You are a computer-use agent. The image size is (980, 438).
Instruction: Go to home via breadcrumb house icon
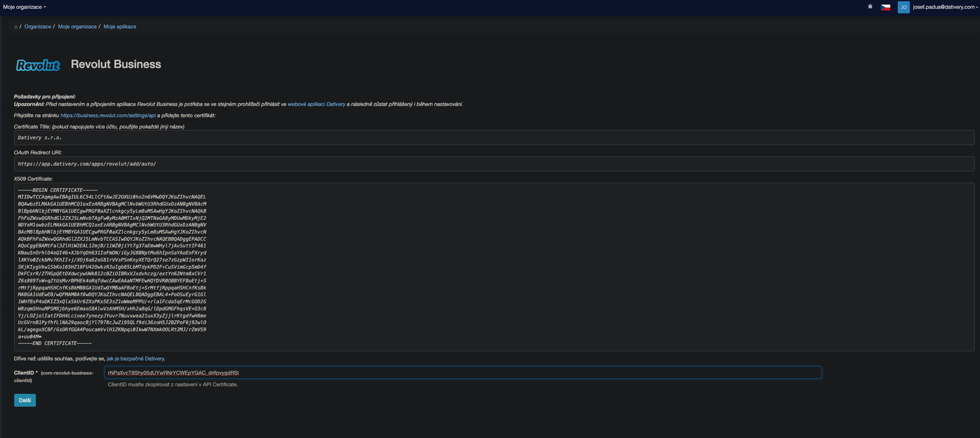click(16, 27)
